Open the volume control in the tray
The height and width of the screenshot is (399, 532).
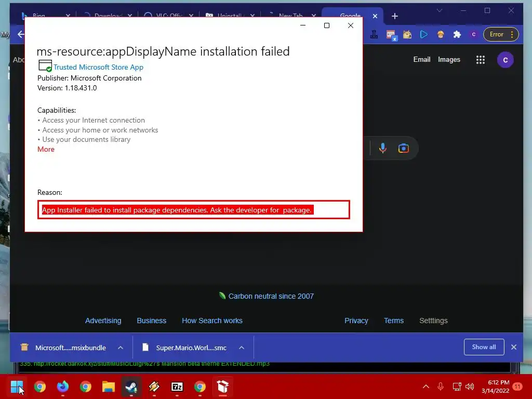click(x=470, y=387)
